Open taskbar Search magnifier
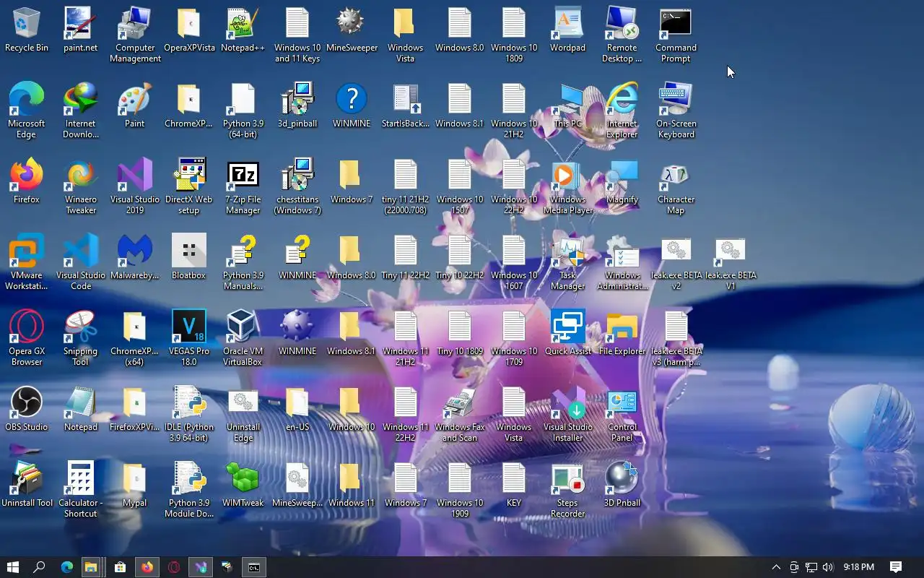This screenshot has height=578, width=924. click(x=39, y=567)
